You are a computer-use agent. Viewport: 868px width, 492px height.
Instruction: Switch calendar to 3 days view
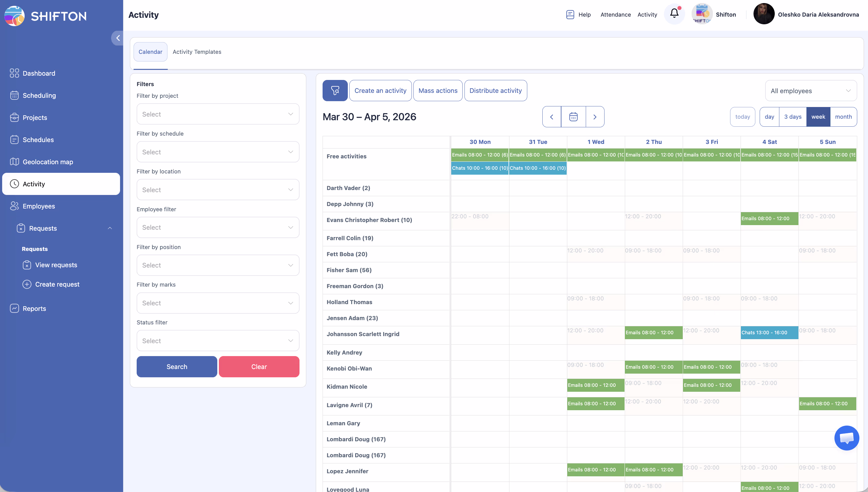tap(793, 117)
